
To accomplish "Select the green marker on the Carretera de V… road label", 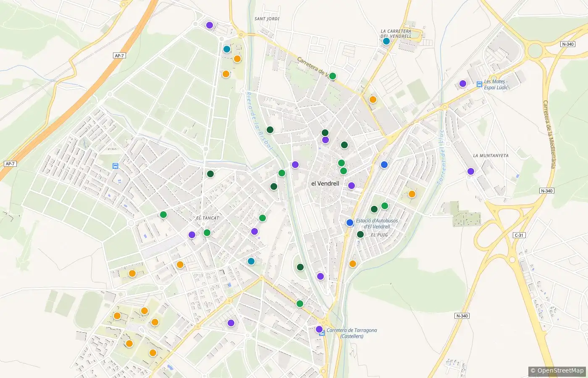I will (333, 76).
